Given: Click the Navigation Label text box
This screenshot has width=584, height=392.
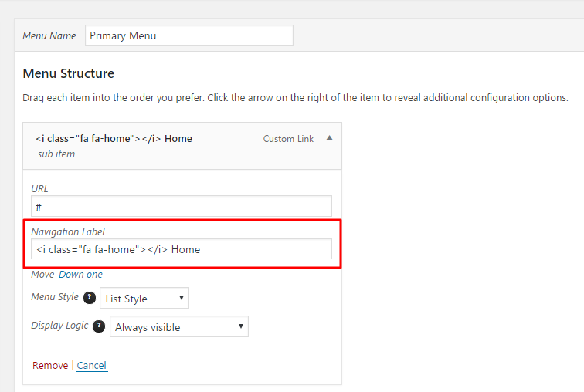Looking at the screenshot, I should [x=182, y=249].
